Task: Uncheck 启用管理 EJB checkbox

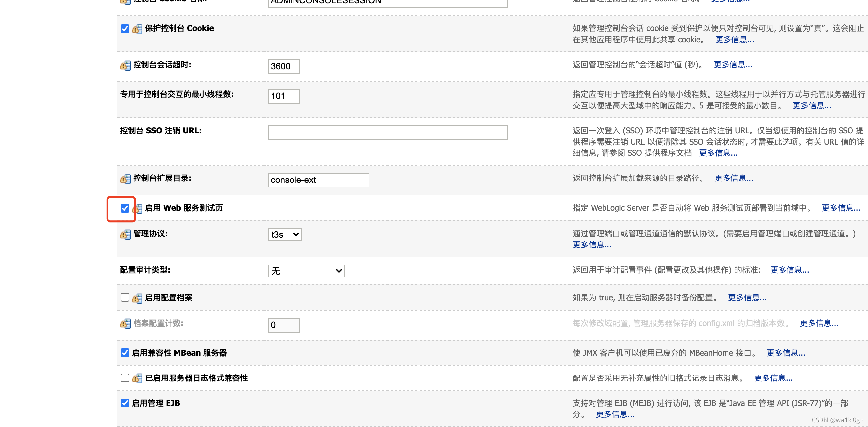Action: pos(125,403)
